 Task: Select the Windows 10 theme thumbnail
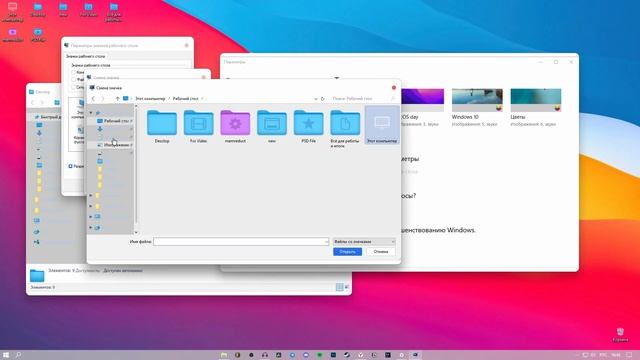477,100
